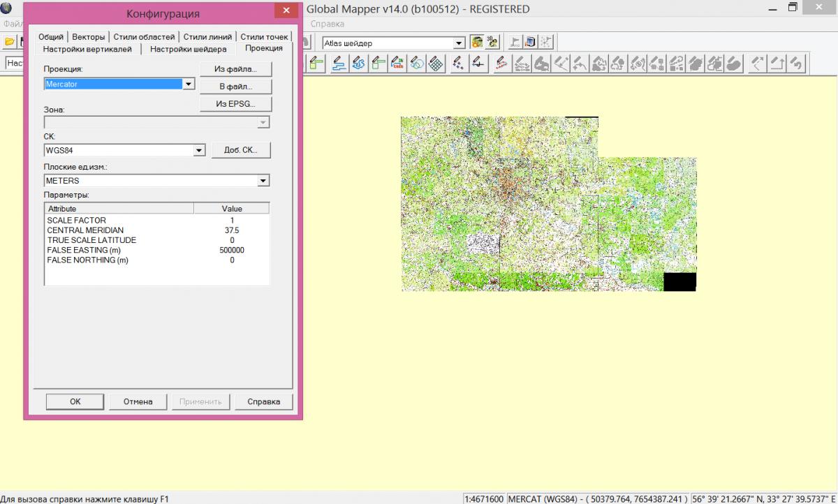Select the pencil with blue line tool
Screen dimensions: 838x504
[339, 64]
